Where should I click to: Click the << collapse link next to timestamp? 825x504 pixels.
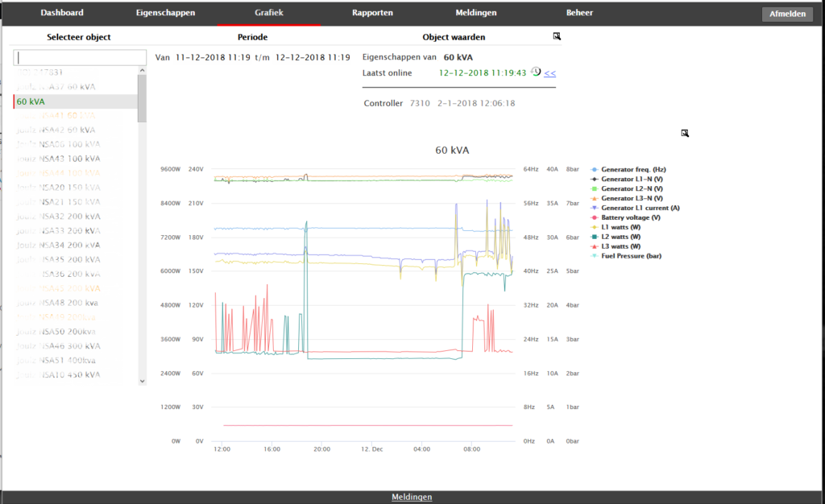point(549,73)
